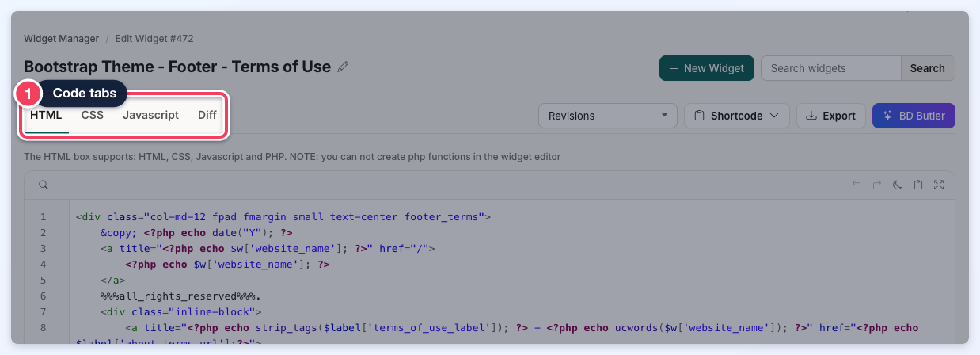Switch to the Javascript tab
This screenshot has height=355, width=980.
click(150, 115)
